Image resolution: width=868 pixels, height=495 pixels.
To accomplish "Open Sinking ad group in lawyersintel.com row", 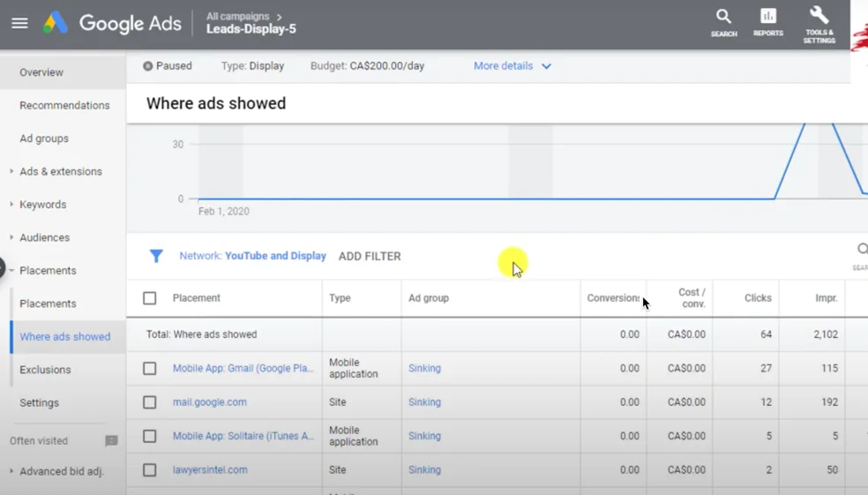I will (x=424, y=469).
